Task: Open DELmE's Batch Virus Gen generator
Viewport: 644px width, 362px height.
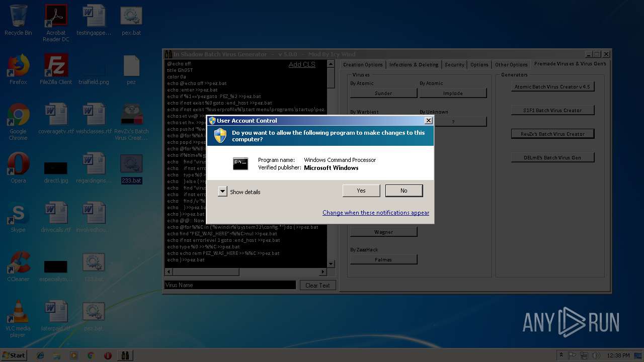Action: [552, 157]
